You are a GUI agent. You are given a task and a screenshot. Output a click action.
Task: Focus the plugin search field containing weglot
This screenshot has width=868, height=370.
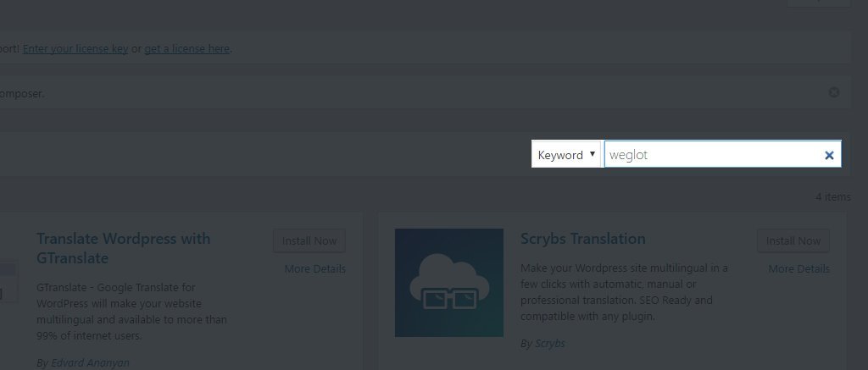(x=722, y=154)
